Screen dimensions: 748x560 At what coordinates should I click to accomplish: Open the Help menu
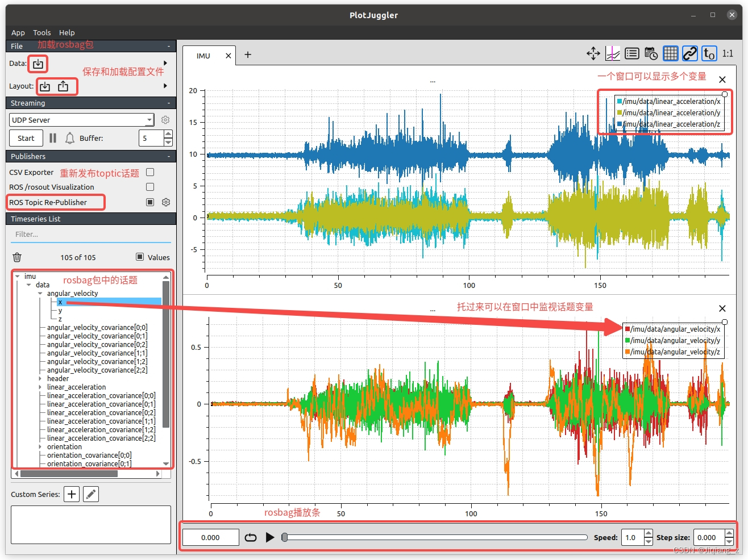[67, 32]
